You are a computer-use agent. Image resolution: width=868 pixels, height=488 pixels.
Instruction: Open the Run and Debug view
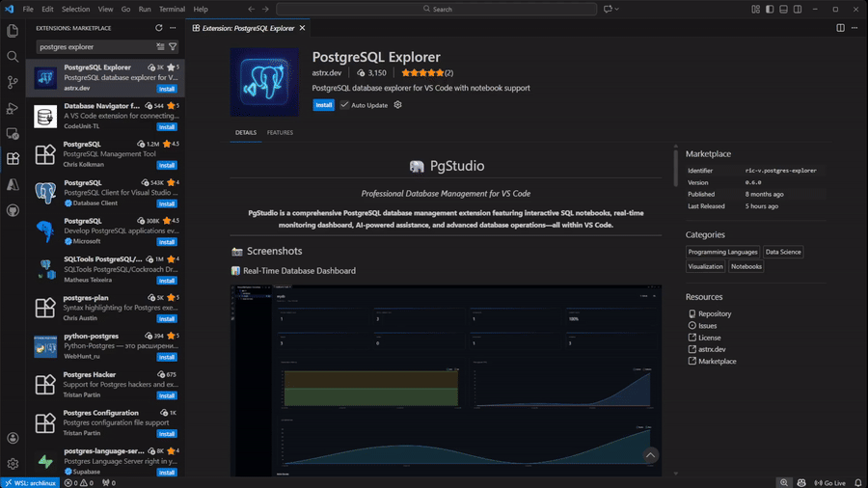[13, 108]
